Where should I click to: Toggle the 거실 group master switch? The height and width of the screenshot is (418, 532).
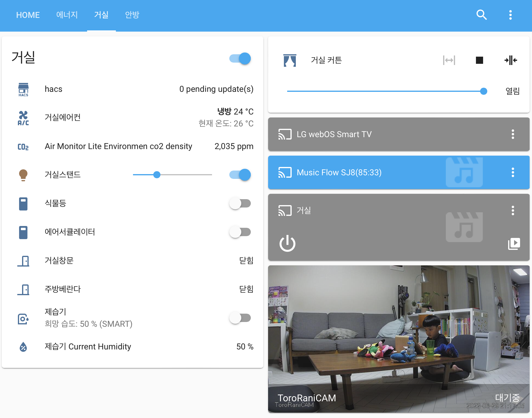pyautogui.click(x=240, y=58)
